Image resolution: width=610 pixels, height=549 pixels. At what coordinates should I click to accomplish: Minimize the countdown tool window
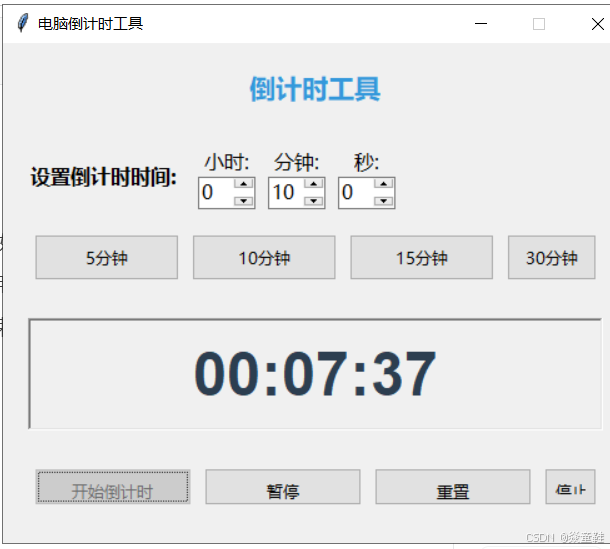[481, 24]
